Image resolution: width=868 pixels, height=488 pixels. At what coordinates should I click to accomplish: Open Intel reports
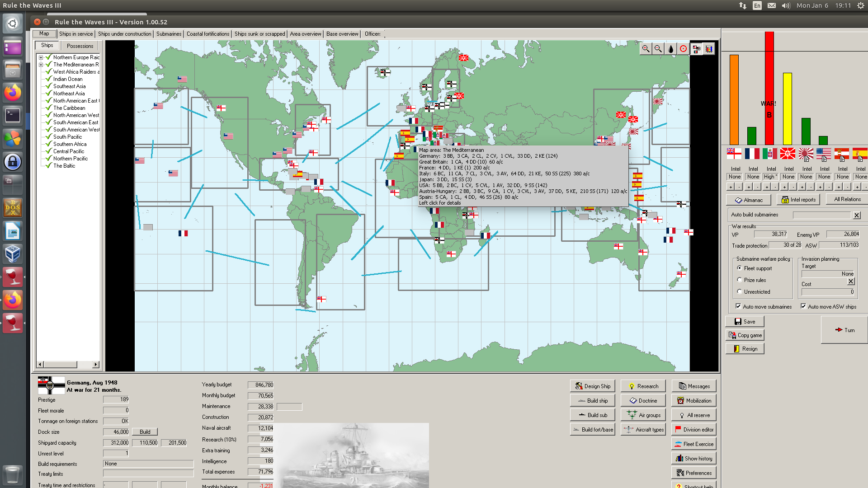coord(798,200)
